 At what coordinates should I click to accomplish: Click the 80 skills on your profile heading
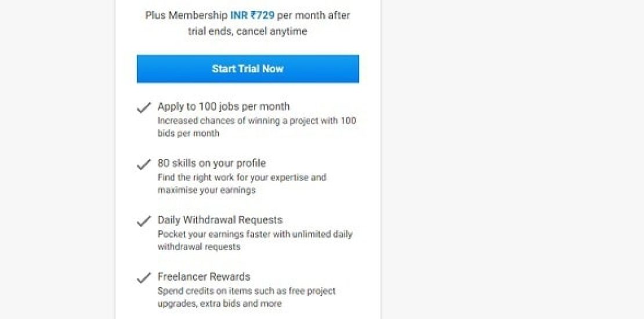tap(211, 164)
